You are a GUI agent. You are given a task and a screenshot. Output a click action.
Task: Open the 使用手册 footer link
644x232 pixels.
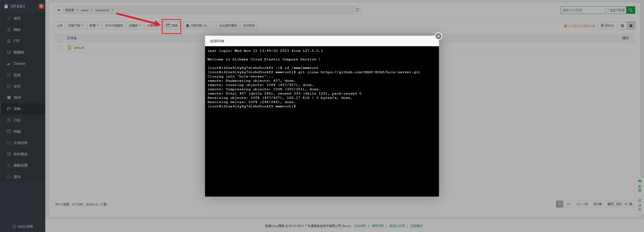[x=378, y=226]
